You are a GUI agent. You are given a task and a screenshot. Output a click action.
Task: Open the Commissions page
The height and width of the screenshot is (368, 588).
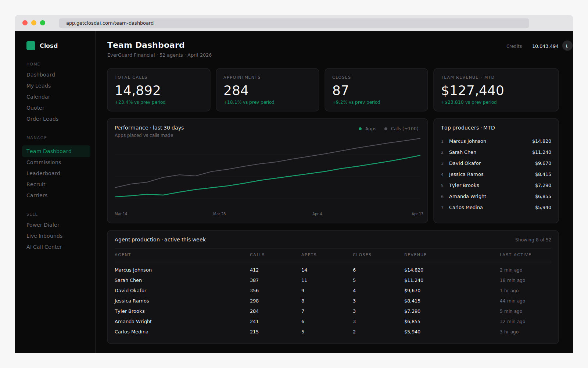coord(44,162)
